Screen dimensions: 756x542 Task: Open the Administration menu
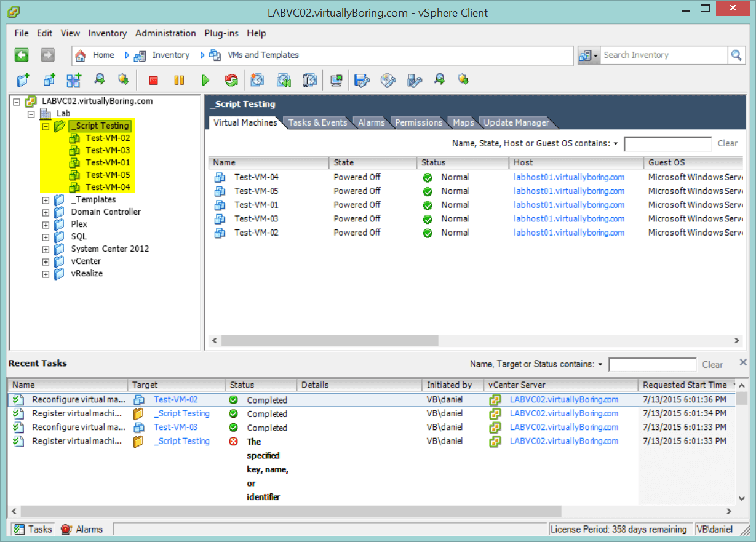(165, 33)
